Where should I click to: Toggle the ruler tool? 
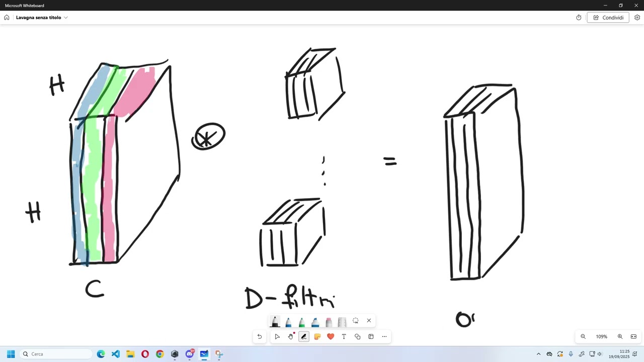[342, 321]
